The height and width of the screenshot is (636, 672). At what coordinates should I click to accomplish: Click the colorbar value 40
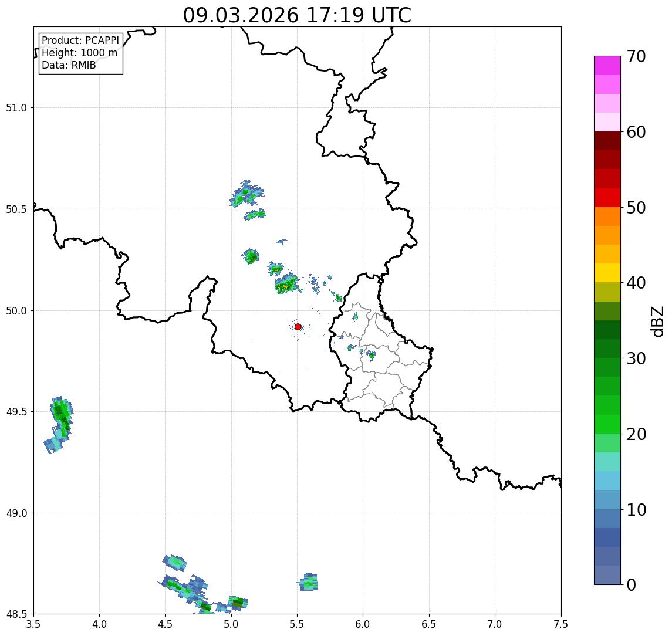click(636, 283)
